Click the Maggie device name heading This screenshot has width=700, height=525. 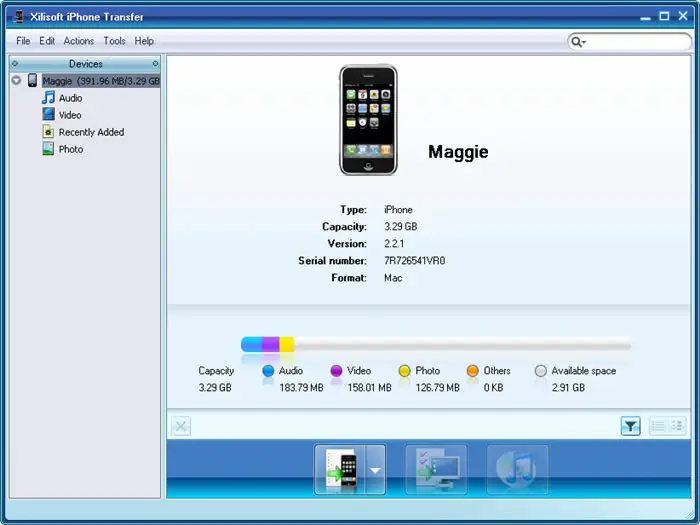pyautogui.click(x=458, y=152)
